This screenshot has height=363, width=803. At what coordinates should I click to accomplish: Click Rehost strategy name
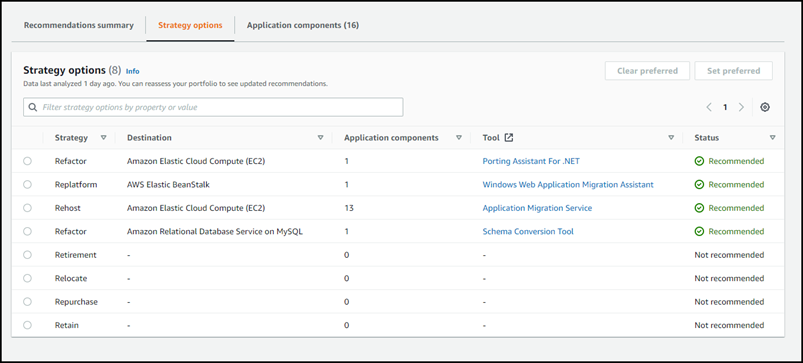click(x=68, y=208)
